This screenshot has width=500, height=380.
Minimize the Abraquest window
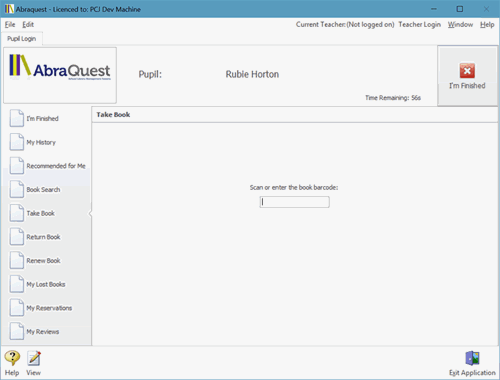coord(434,9)
